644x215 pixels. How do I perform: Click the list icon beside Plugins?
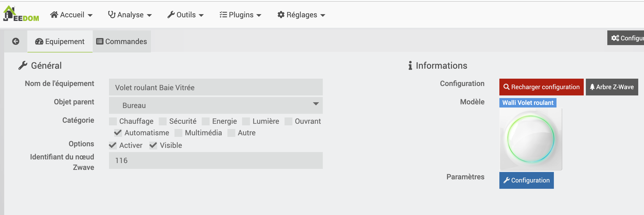click(223, 15)
